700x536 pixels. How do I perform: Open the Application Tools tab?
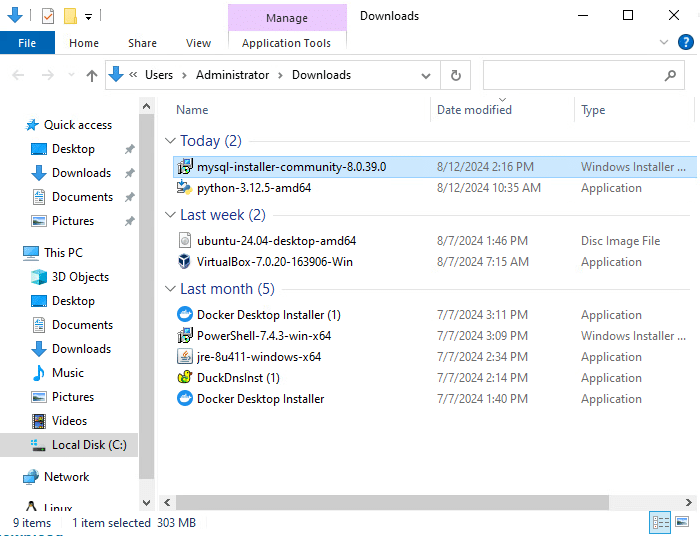[287, 43]
